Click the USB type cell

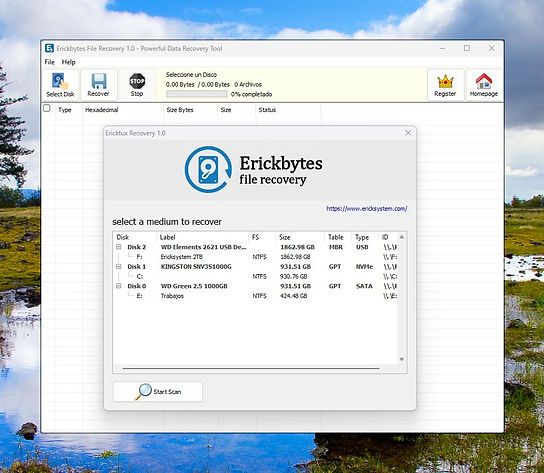[362, 247]
